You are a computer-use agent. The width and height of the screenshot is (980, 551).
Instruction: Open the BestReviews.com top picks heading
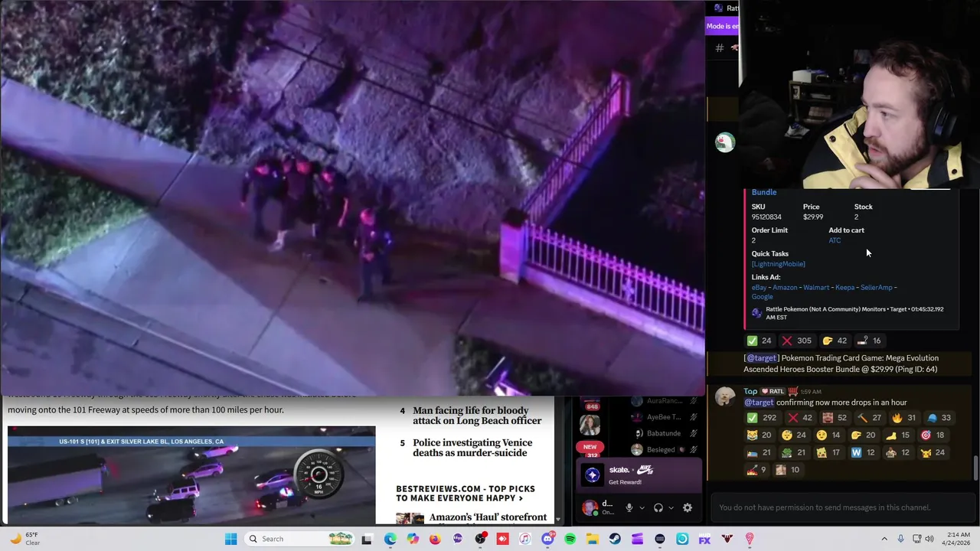coord(465,494)
